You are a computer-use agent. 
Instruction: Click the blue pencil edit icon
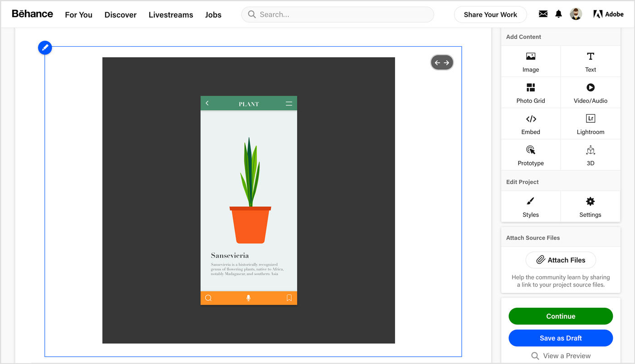pyautogui.click(x=44, y=47)
